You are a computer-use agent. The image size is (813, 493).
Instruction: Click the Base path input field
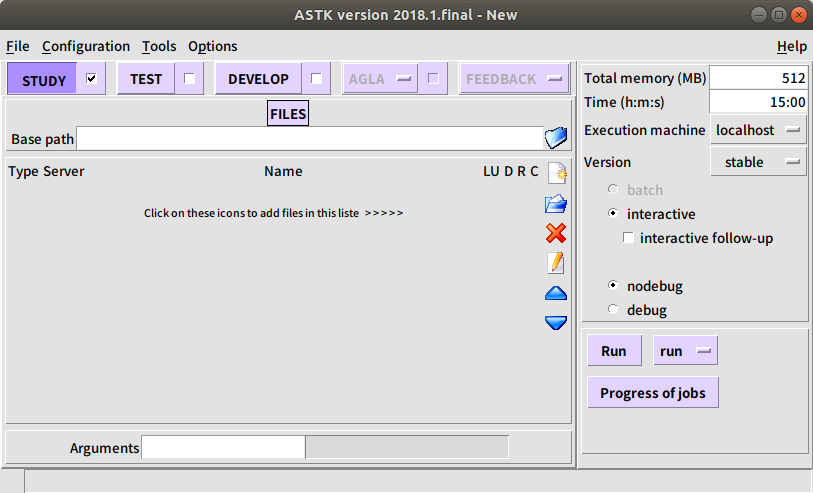(x=310, y=138)
